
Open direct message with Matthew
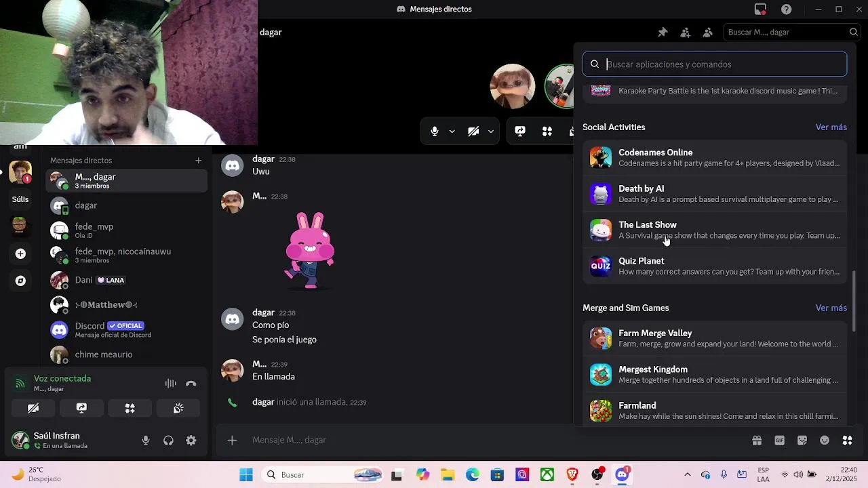126,305
